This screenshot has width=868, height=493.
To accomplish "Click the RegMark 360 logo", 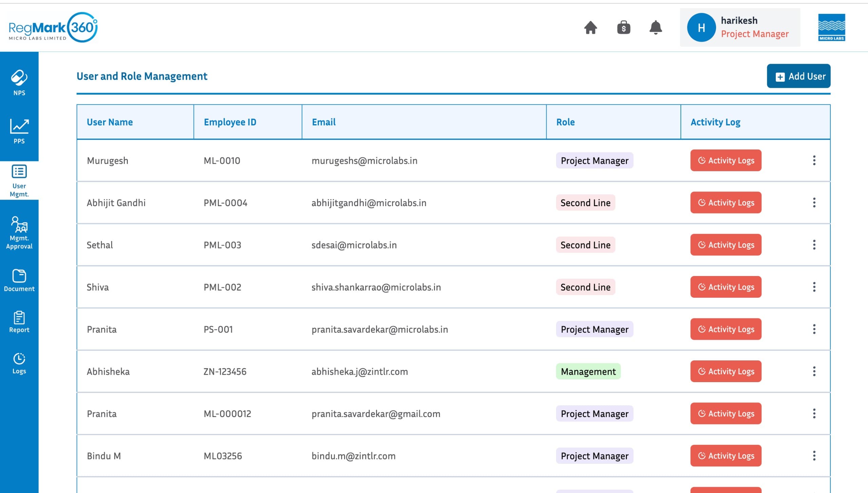I will point(53,27).
